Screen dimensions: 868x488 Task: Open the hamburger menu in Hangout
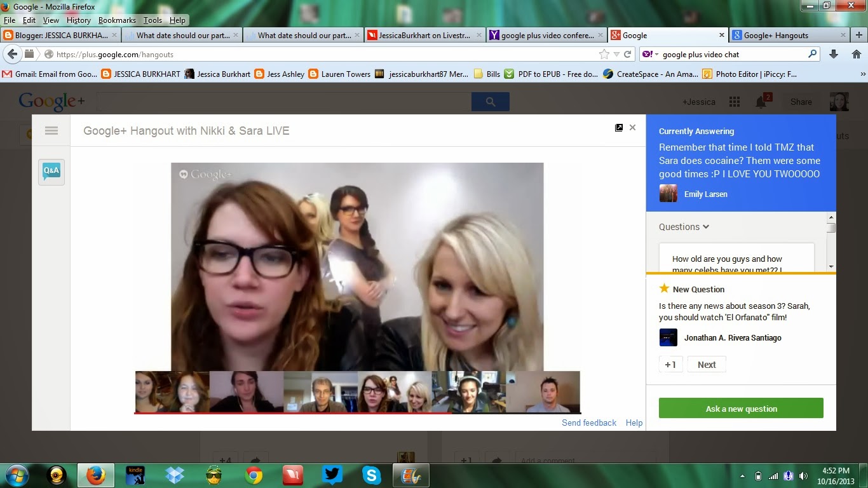(51, 131)
